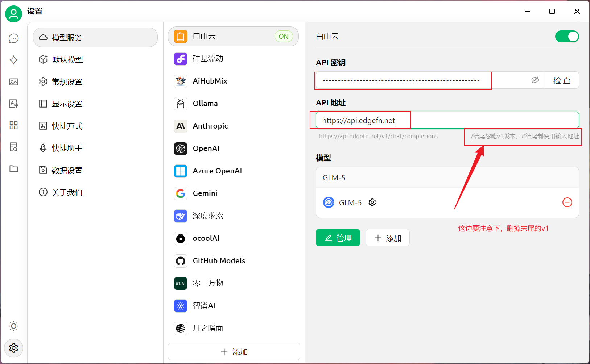The image size is (590, 364).
Task: Open GLM-5 model settings gear
Action: [372, 202]
